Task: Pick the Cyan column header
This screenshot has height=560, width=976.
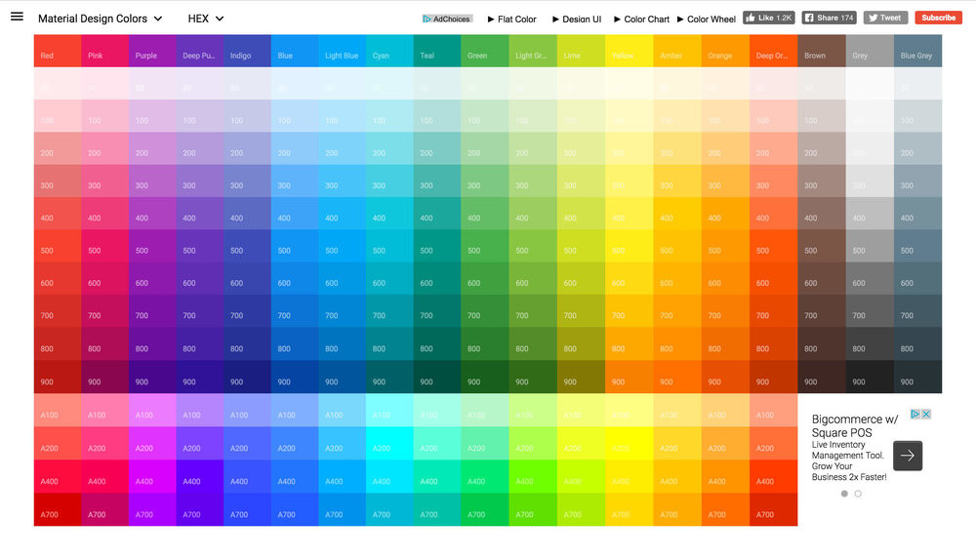Action: point(389,51)
